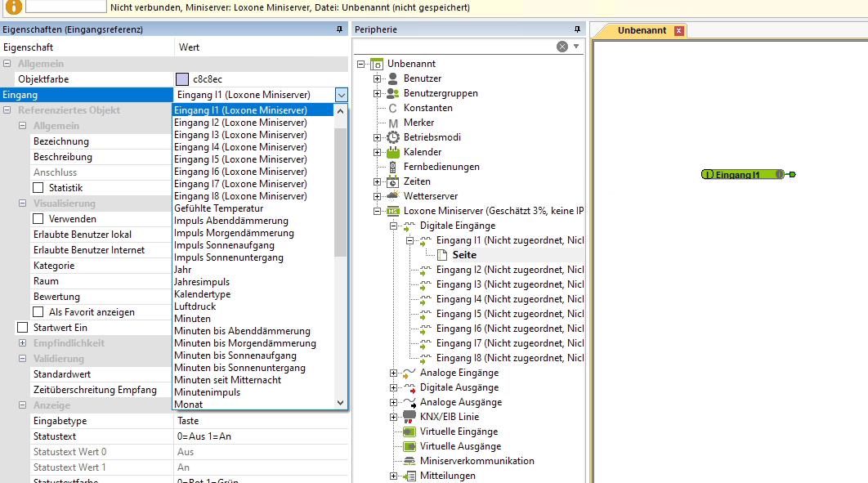This screenshot has height=483, width=868.
Task: Clear the Peripherie search field
Action: click(x=562, y=47)
